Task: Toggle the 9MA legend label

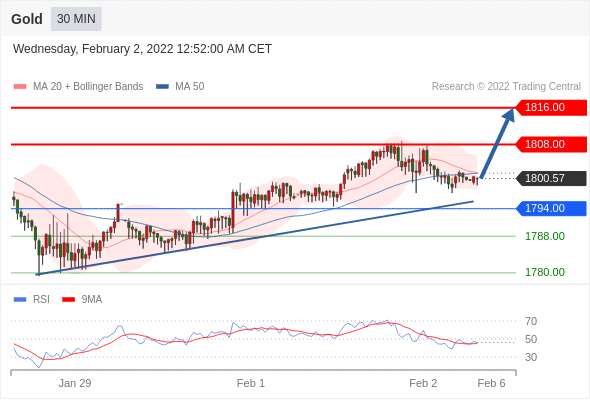Action: coord(92,300)
